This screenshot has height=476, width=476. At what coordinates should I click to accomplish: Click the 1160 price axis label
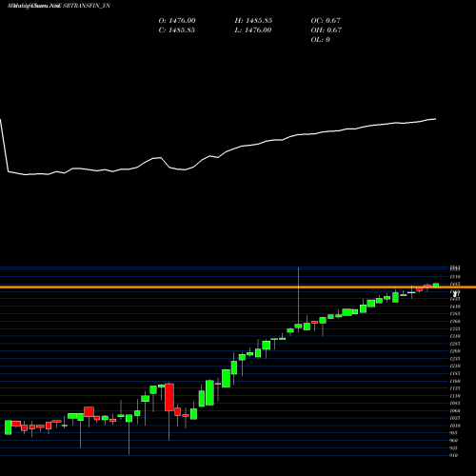pos(455,381)
